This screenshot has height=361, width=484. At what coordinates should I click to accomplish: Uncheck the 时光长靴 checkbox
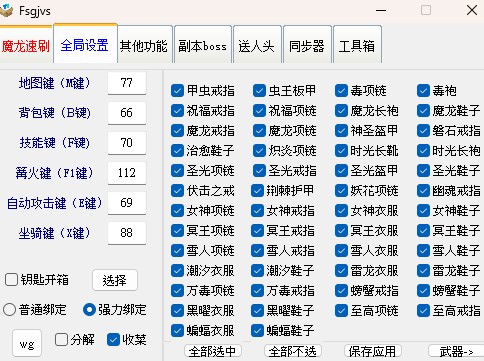click(341, 151)
